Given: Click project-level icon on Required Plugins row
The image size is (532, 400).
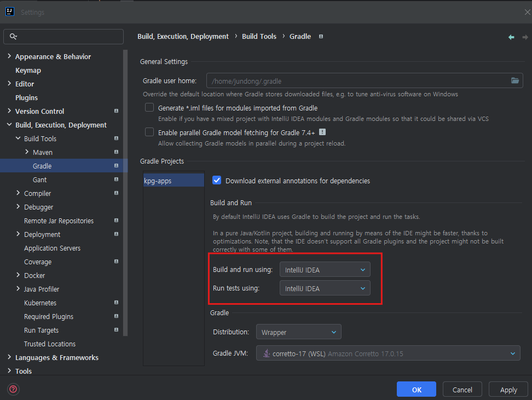Looking at the screenshot, I should click(x=116, y=316).
